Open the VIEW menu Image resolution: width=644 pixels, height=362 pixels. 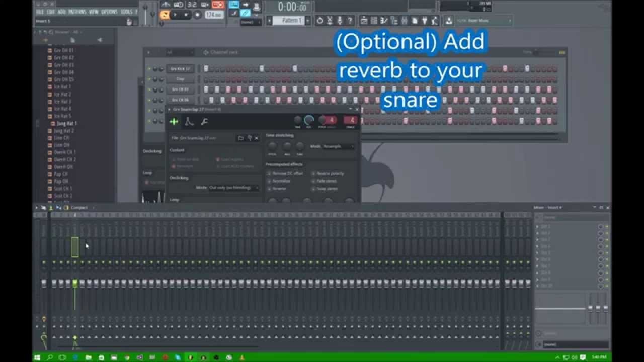pyautogui.click(x=94, y=12)
